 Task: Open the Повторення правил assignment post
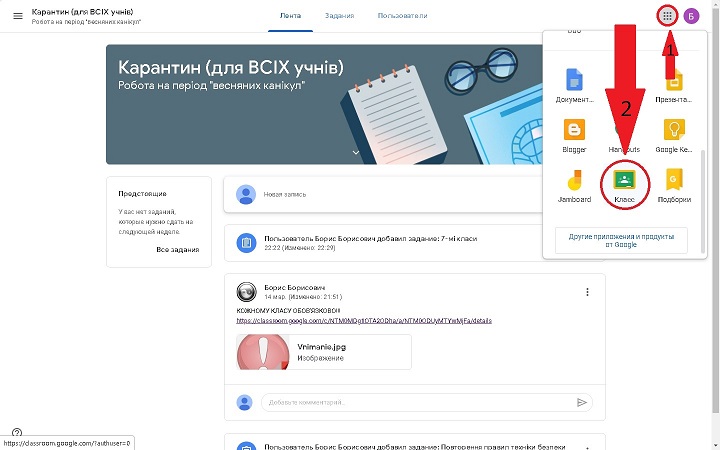click(x=414, y=442)
